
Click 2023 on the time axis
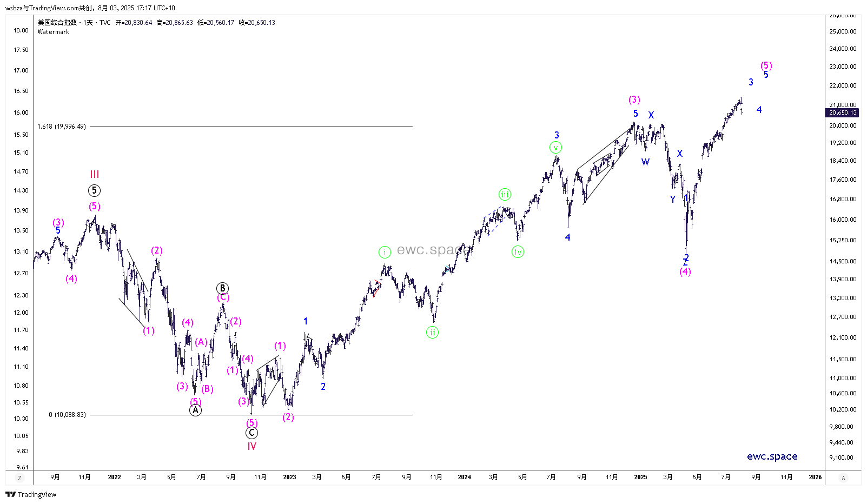tap(289, 477)
